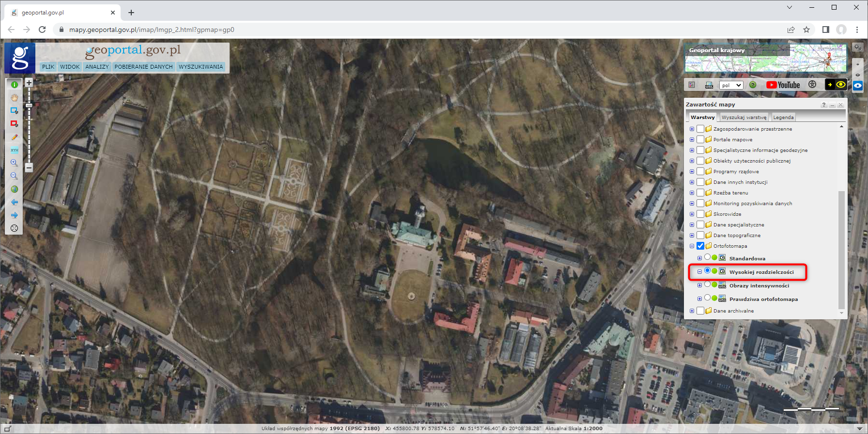Screen dimensions: 868x434
Task: Open the ANALIZY menu
Action: (x=97, y=67)
